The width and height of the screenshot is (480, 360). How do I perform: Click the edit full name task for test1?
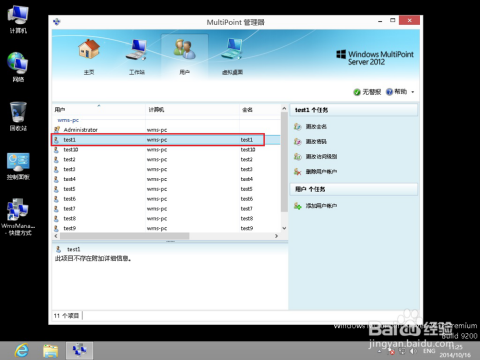[316, 126]
